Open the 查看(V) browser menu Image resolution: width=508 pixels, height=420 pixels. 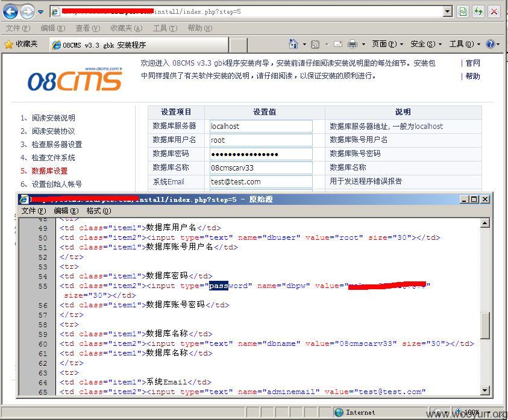88,28
